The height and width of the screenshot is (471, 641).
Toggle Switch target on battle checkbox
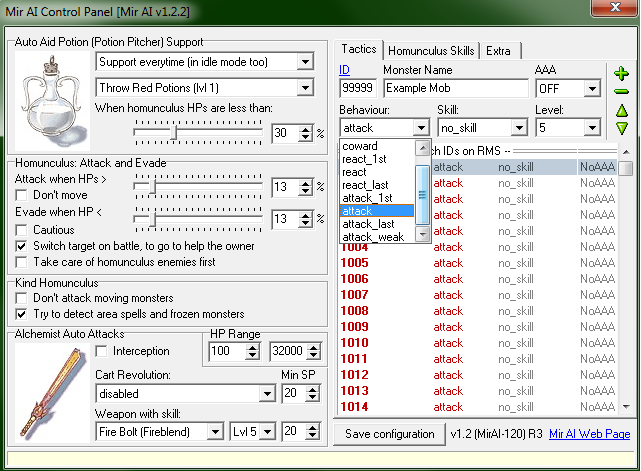click(x=21, y=246)
